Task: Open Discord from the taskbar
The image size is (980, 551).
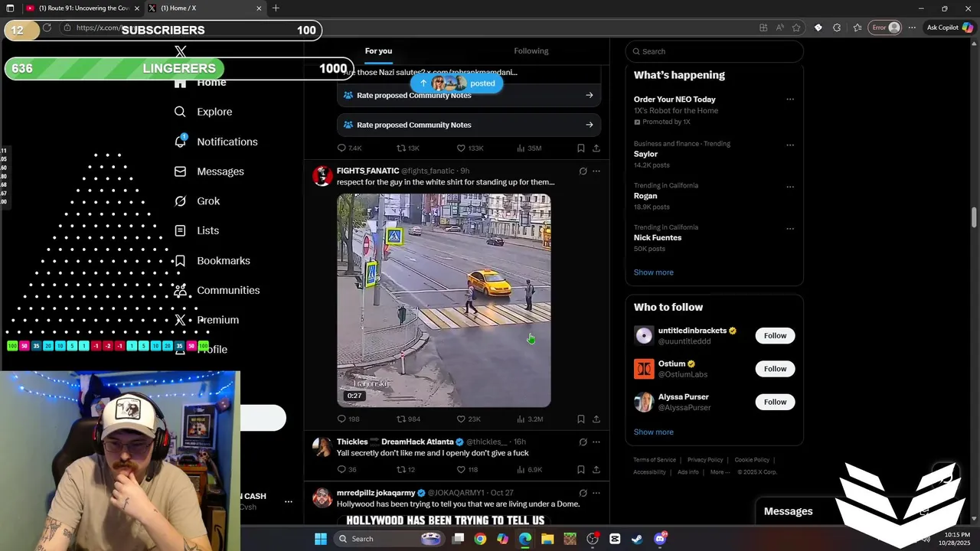Action: point(661,539)
